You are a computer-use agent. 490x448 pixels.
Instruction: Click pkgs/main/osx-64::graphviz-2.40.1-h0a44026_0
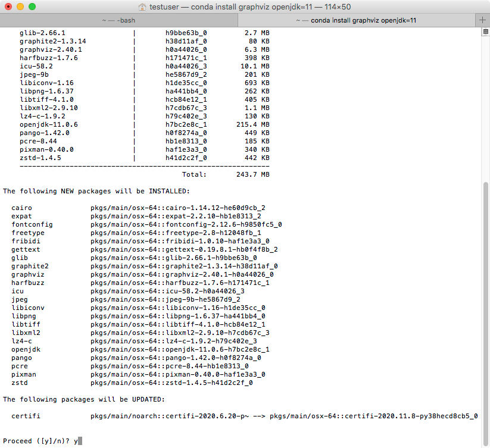182,274
